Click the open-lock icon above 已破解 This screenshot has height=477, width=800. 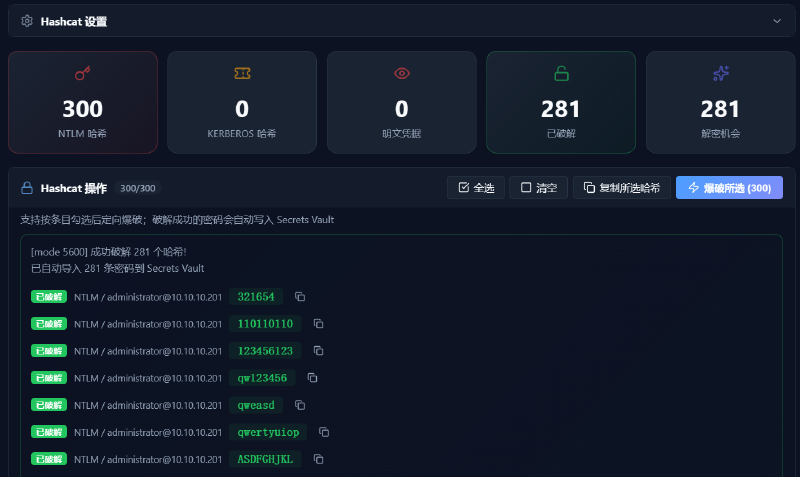tap(561, 73)
